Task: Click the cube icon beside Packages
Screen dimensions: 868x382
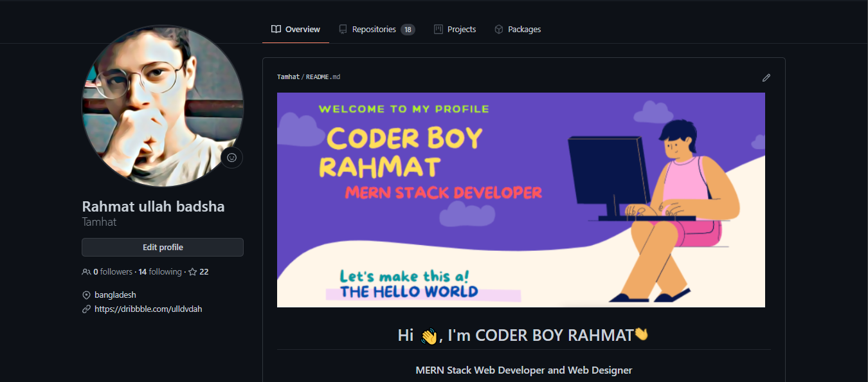Action: point(498,30)
